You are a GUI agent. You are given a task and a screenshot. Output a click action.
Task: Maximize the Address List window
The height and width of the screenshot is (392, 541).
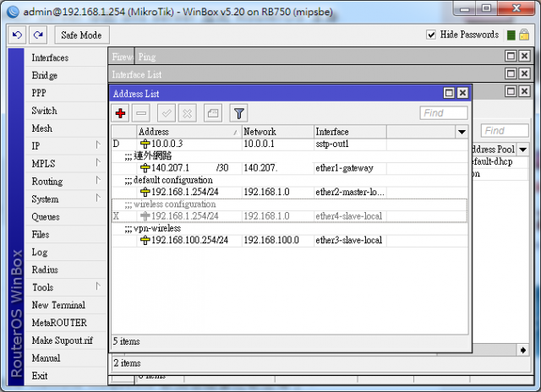pyautogui.click(x=449, y=93)
